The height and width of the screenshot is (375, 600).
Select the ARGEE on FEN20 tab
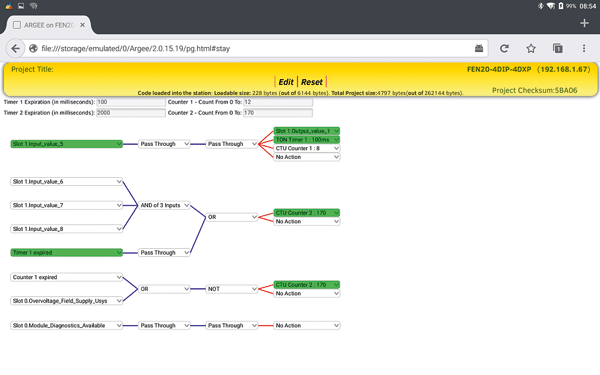point(49,25)
